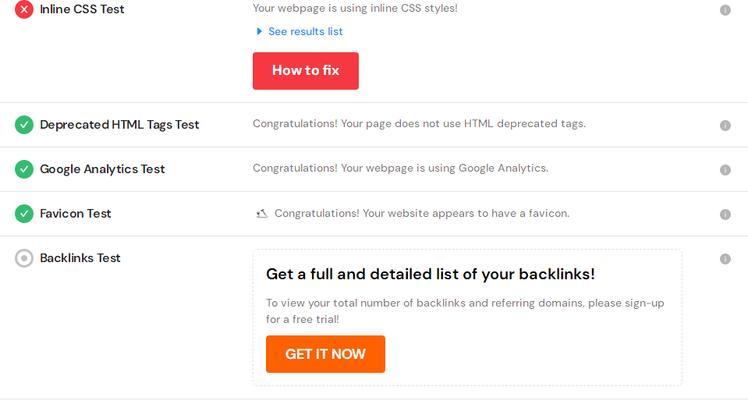748x400 pixels.
Task: Open info icon on Deprecated HTML Tags row
Action: pyautogui.click(x=725, y=125)
